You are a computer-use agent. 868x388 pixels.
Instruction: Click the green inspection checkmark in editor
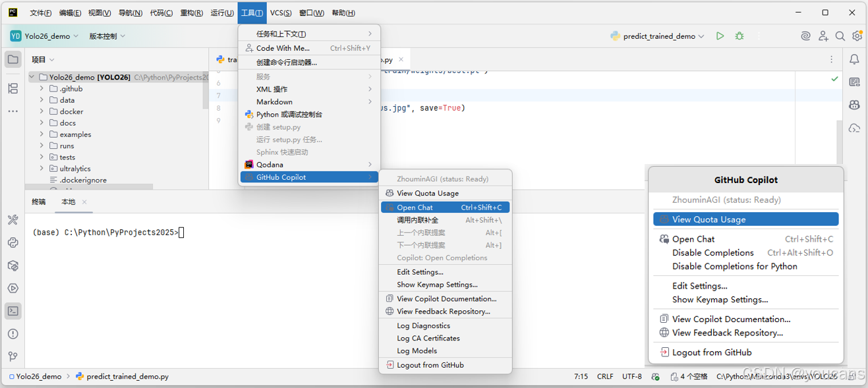[834, 79]
